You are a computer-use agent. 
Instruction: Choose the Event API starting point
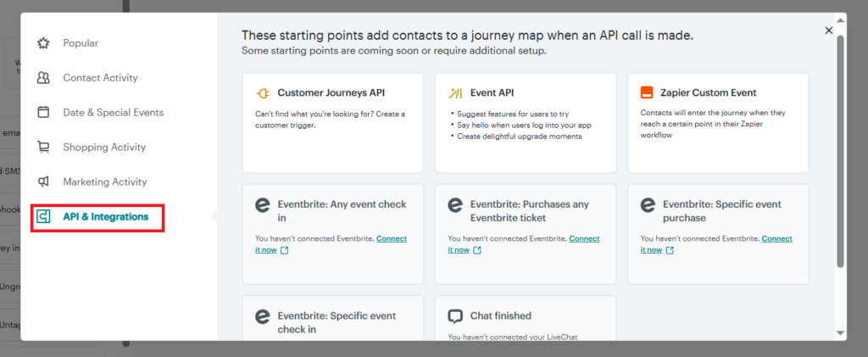526,122
